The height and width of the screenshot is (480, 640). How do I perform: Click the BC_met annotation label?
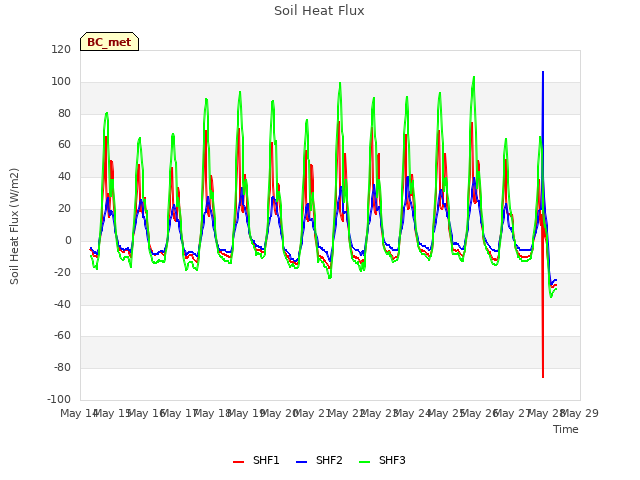coord(109,42)
